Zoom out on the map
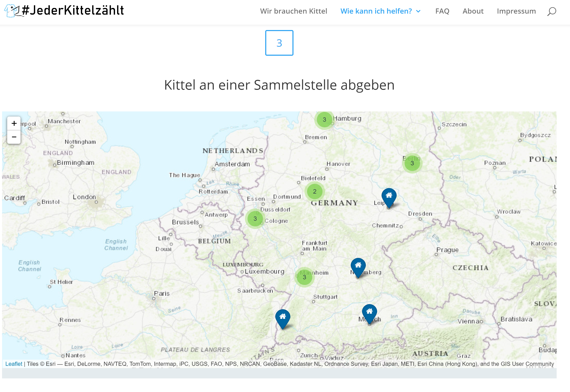Viewport: 570px width, 392px height. click(x=14, y=137)
